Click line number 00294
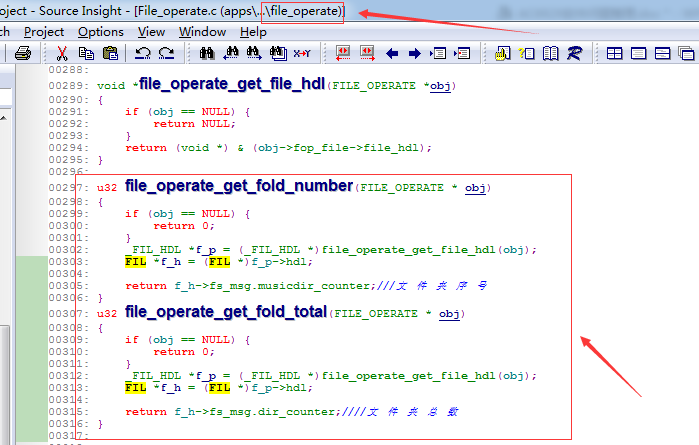 pyautogui.click(x=68, y=148)
